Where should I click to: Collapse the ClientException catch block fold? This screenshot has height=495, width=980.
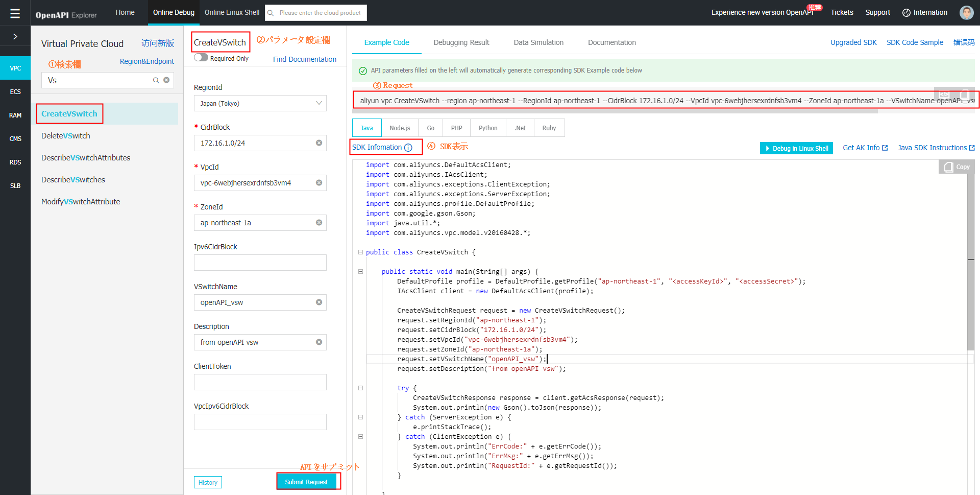point(360,437)
